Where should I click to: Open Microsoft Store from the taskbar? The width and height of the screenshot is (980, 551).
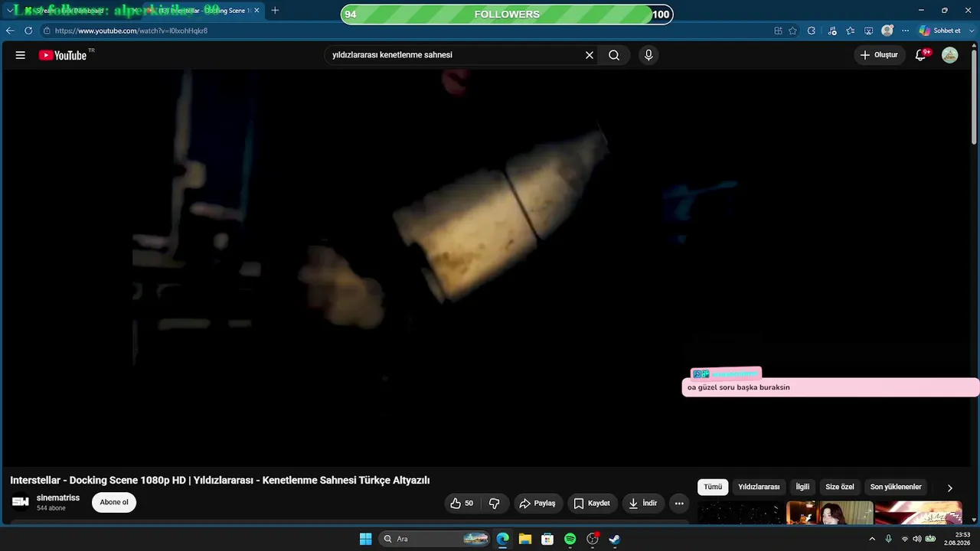pyautogui.click(x=547, y=539)
